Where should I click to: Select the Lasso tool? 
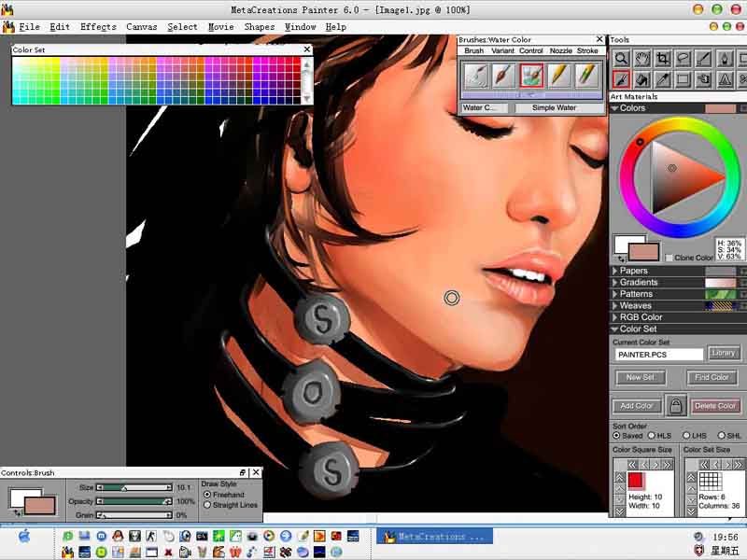click(x=684, y=59)
